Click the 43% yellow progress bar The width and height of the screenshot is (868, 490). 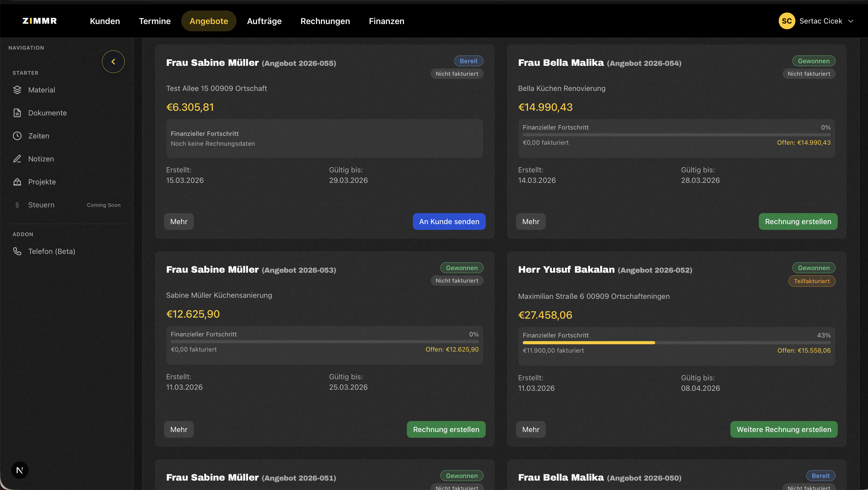click(x=588, y=343)
